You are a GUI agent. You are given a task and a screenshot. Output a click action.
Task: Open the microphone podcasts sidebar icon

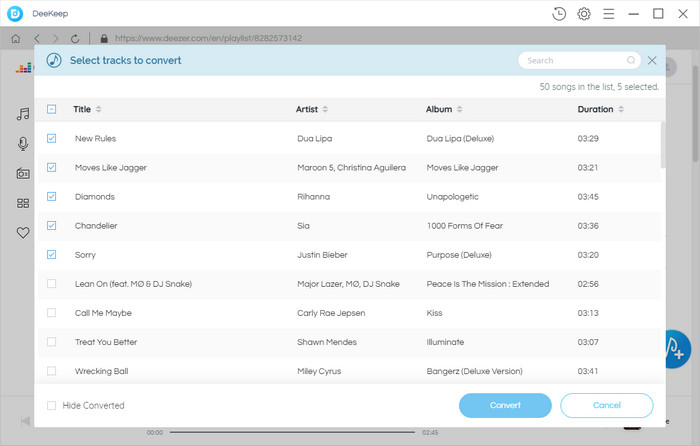23,144
